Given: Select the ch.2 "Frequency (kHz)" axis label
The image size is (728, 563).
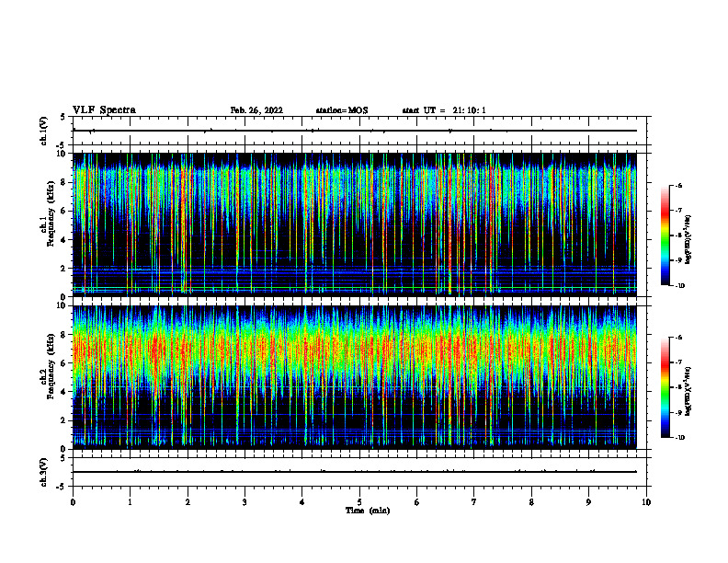Looking at the screenshot, I should [x=51, y=366].
